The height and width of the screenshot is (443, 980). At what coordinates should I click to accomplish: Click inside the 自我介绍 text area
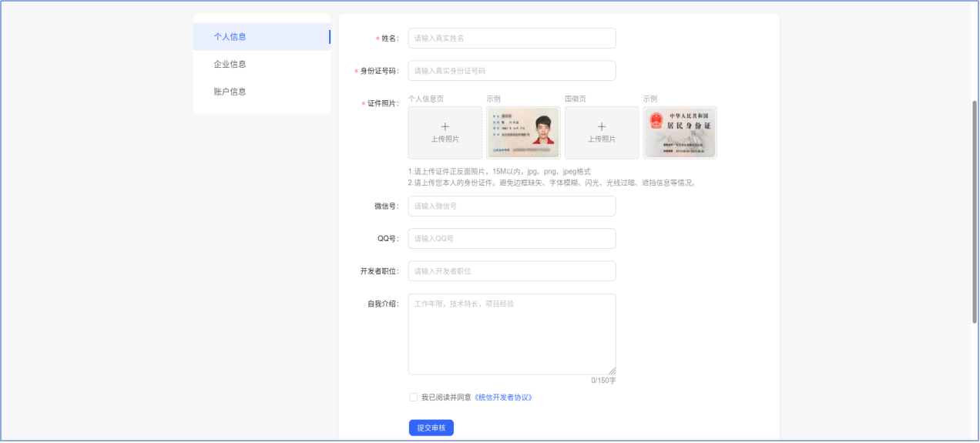click(512, 334)
